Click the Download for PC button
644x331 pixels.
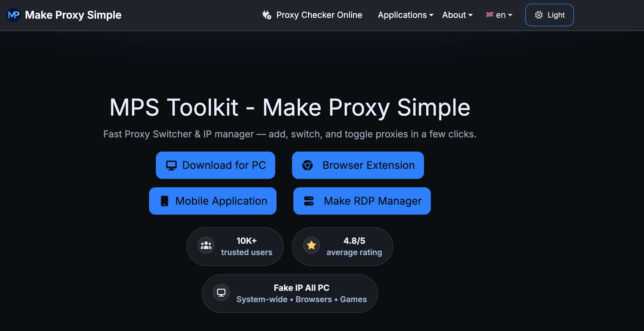click(x=216, y=165)
